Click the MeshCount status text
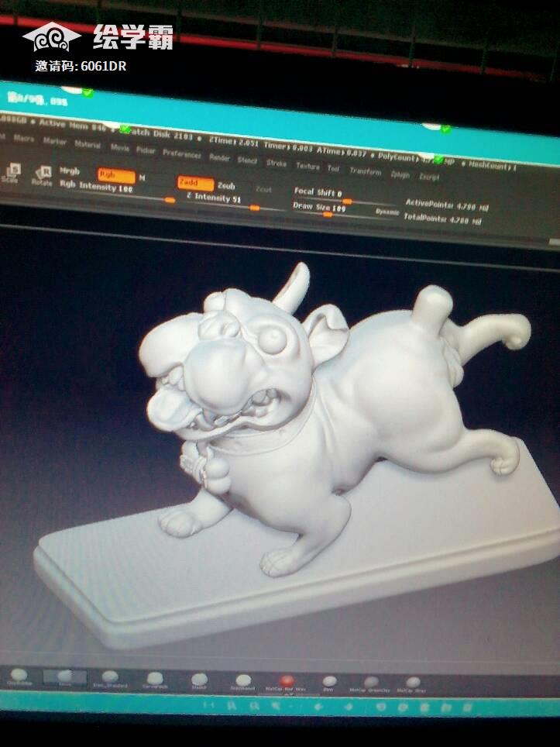The image size is (560, 747). coord(493,165)
